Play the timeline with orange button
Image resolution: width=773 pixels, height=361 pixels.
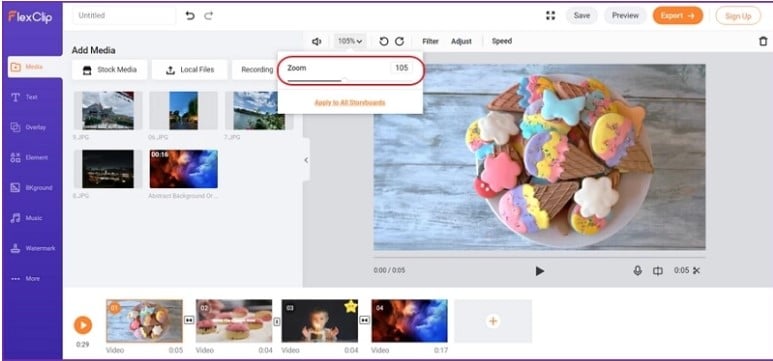tap(83, 325)
